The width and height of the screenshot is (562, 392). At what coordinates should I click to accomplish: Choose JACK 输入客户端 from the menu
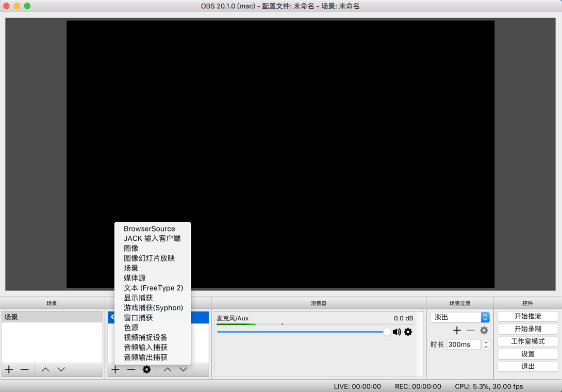(x=153, y=238)
